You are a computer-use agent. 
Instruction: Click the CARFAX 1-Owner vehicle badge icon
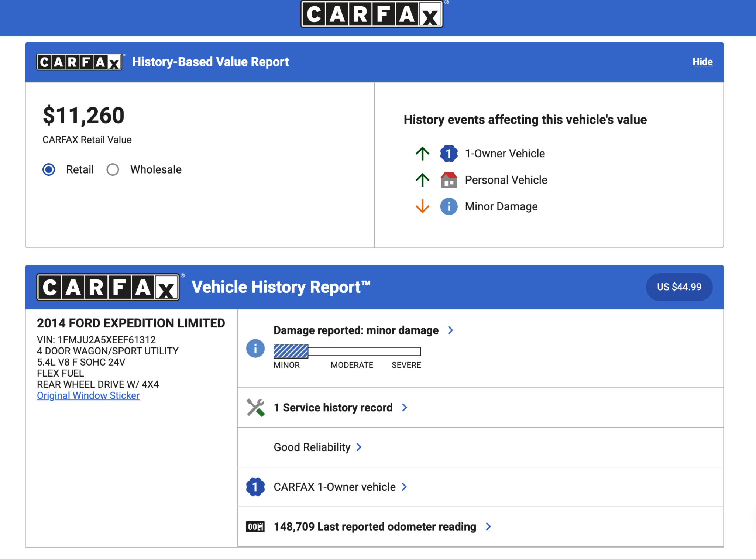tap(255, 487)
